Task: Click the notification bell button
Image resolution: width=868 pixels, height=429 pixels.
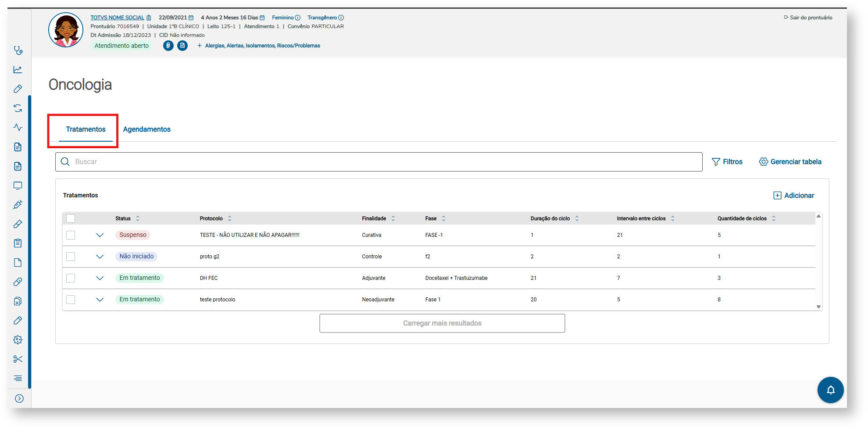Action: point(830,390)
